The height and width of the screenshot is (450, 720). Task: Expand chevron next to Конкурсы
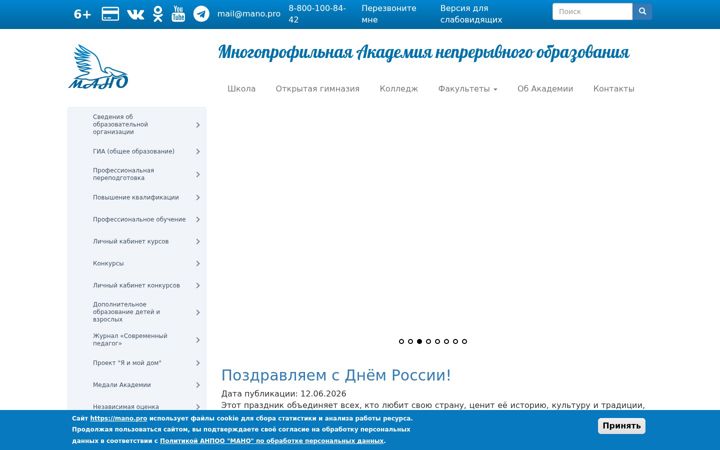point(198,264)
